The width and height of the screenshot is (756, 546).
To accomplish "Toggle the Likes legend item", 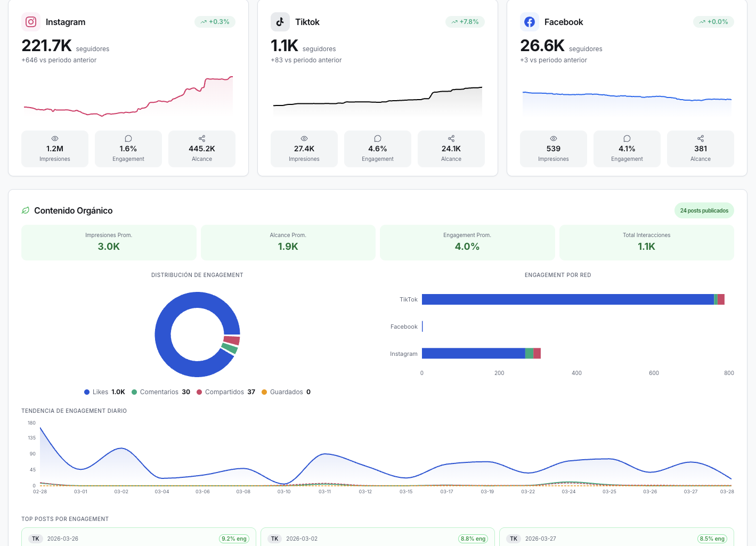I will click(x=104, y=392).
